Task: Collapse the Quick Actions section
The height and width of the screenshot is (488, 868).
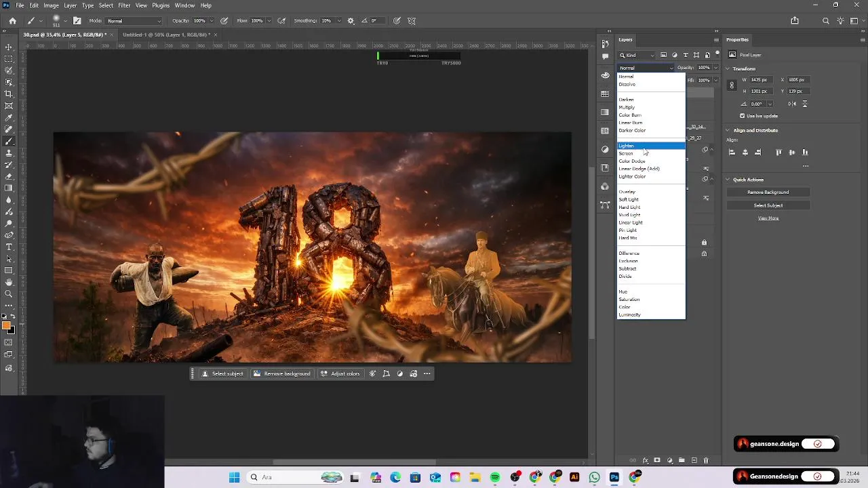Action: 728,180
